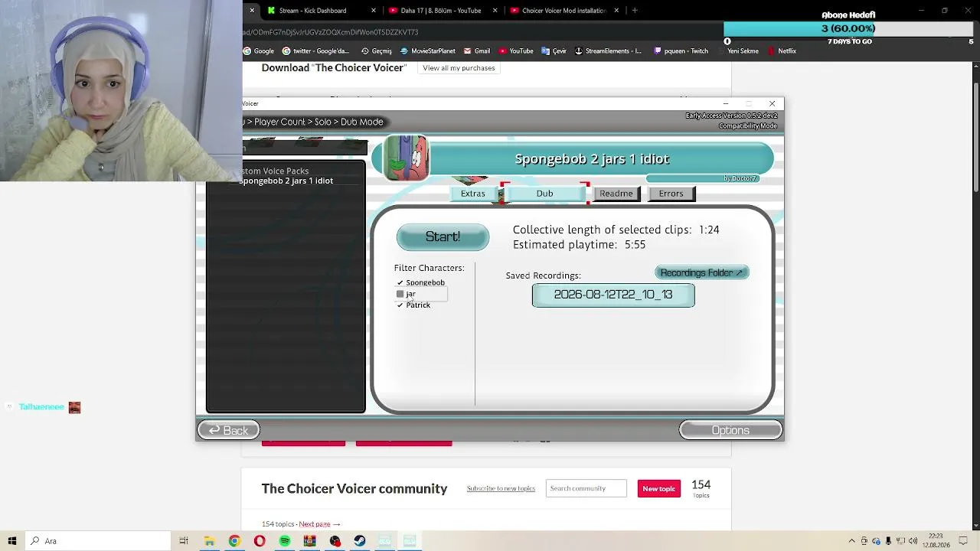The width and height of the screenshot is (980, 551).
Task: Open Steam from the taskbar
Action: (x=360, y=541)
